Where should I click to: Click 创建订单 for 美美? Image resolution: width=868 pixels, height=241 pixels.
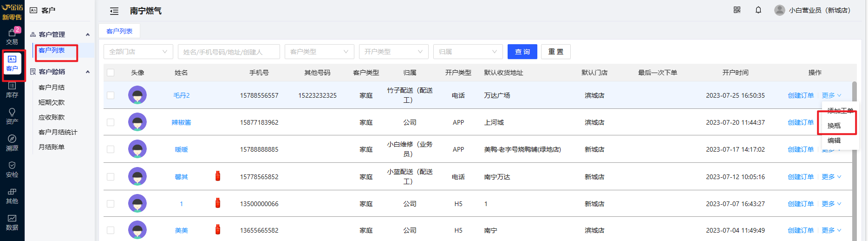(x=801, y=230)
